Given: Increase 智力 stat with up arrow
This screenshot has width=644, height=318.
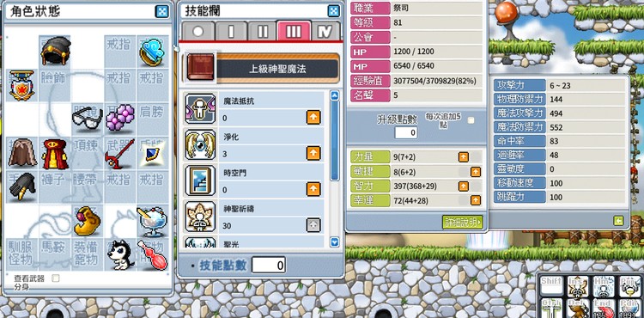Looking at the screenshot, I should point(464,187).
